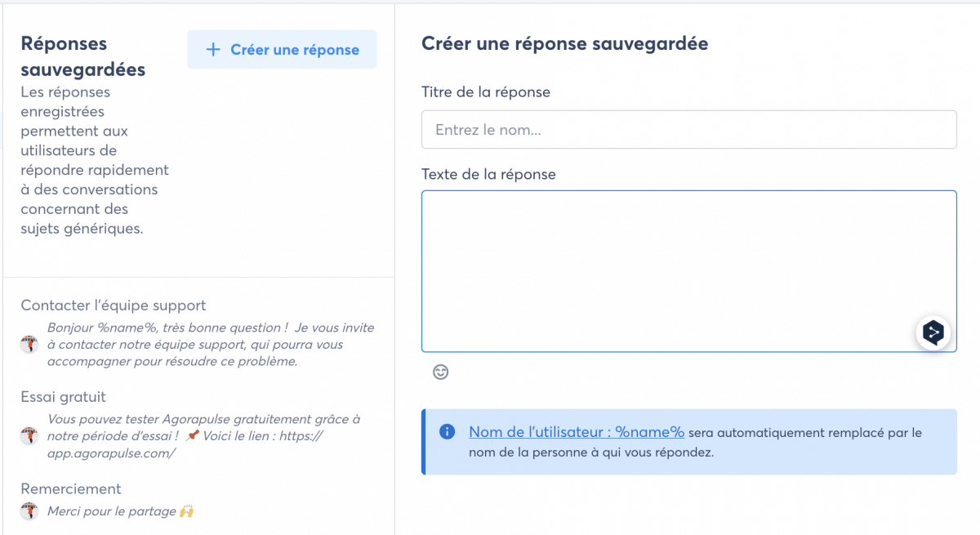This screenshot has width=980, height=535.
Task: Click the avatar beside "Contacter l'équipe support"
Action: 29,344
